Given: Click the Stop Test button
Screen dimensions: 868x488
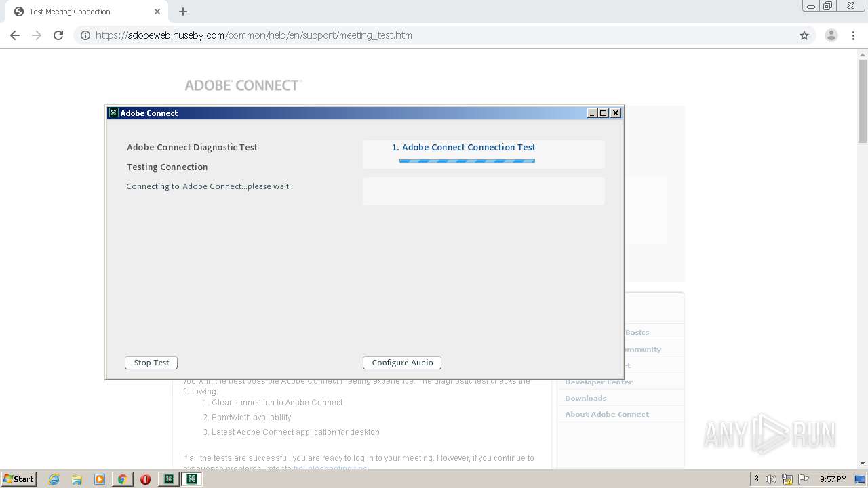Looking at the screenshot, I should 151,363.
